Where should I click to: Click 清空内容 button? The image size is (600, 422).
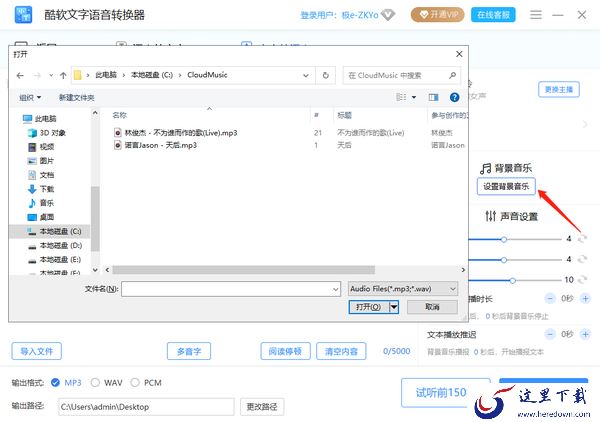click(x=341, y=351)
